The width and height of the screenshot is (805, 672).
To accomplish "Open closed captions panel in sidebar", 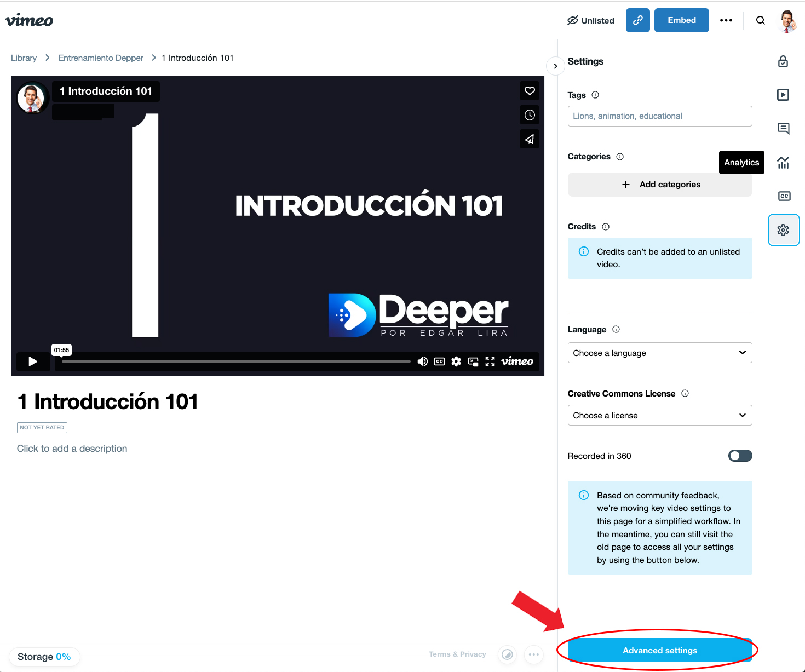I will 784,196.
